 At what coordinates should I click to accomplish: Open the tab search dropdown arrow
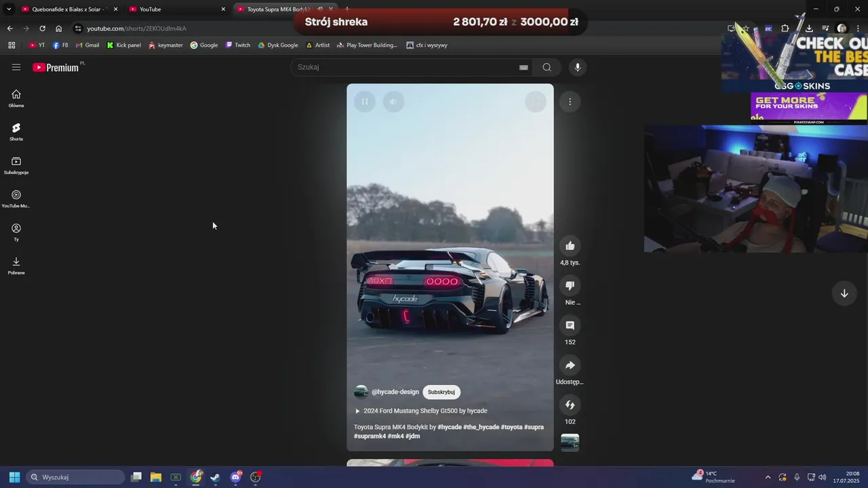point(8,9)
